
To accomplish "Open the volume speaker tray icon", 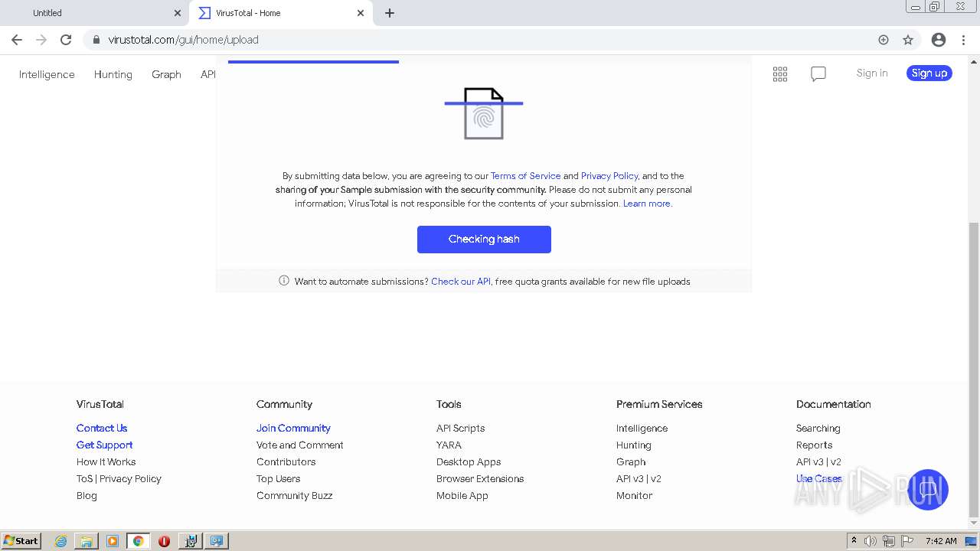I will (871, 541).
